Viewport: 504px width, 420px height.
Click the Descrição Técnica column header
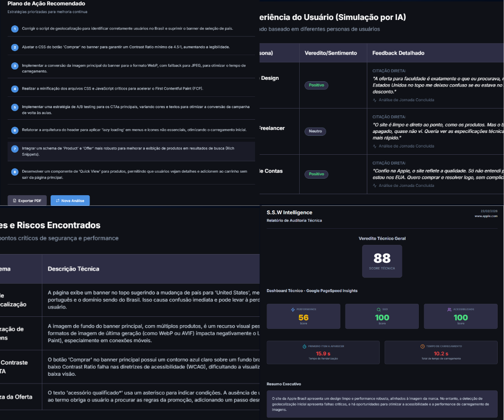73,269
